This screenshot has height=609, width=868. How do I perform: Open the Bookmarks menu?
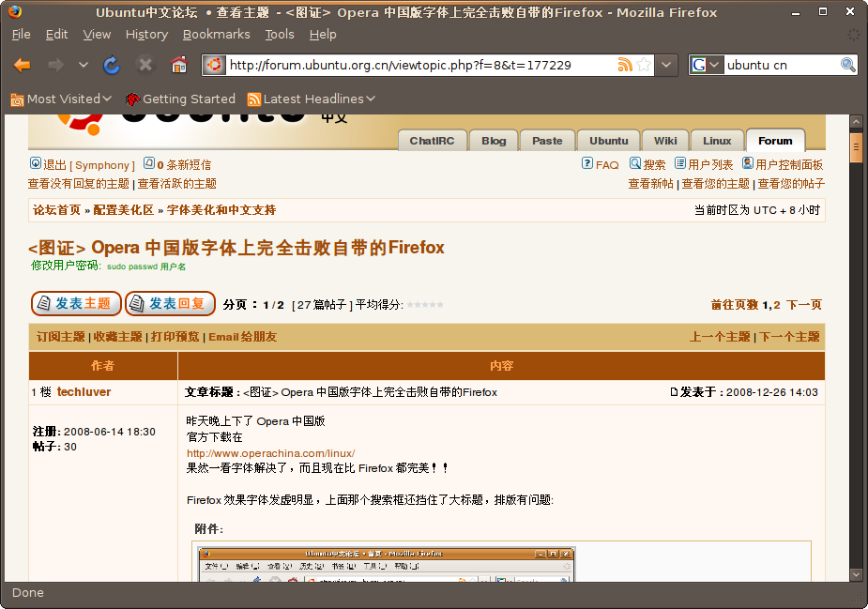[217, 35]
